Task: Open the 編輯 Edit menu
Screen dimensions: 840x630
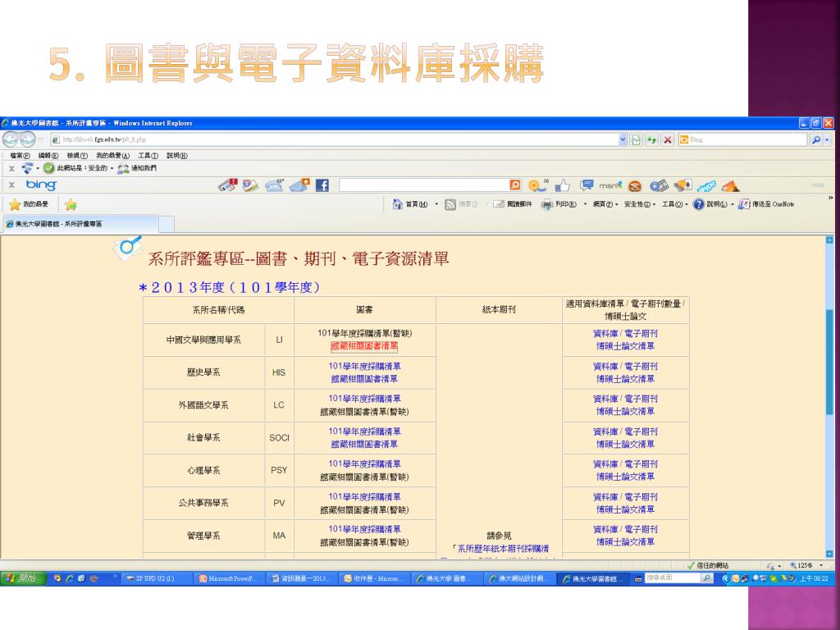Action: pos(48,155)
